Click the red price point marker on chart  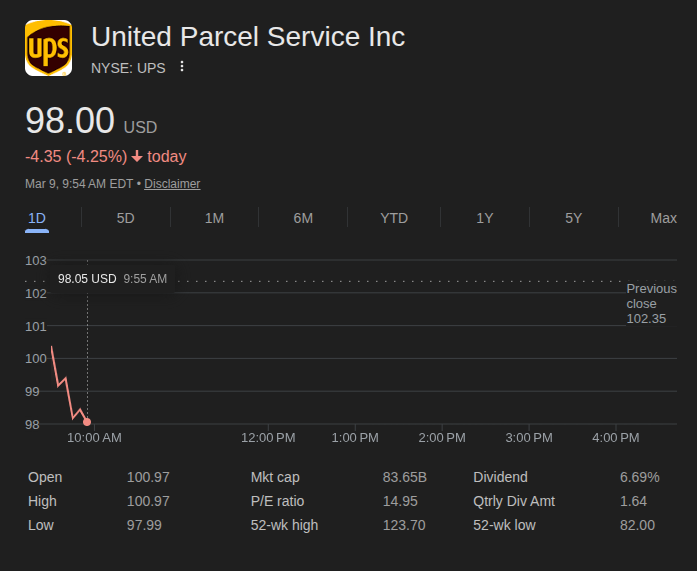[x=87, y=422]
